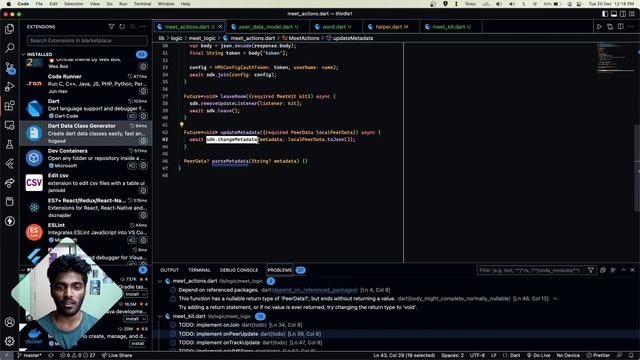Click Live Share in status bar
Viewport: 640px width, 360px height.
pos(117,356)
